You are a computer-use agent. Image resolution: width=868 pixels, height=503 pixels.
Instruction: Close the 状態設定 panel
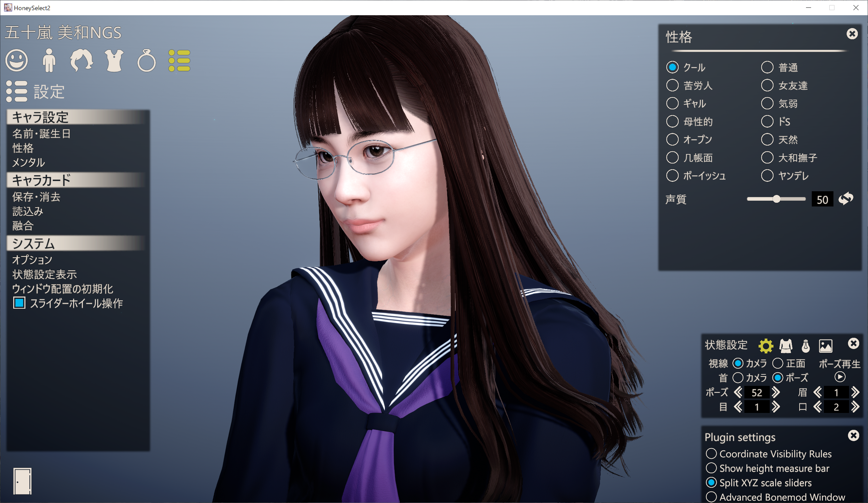click(853, 343)
